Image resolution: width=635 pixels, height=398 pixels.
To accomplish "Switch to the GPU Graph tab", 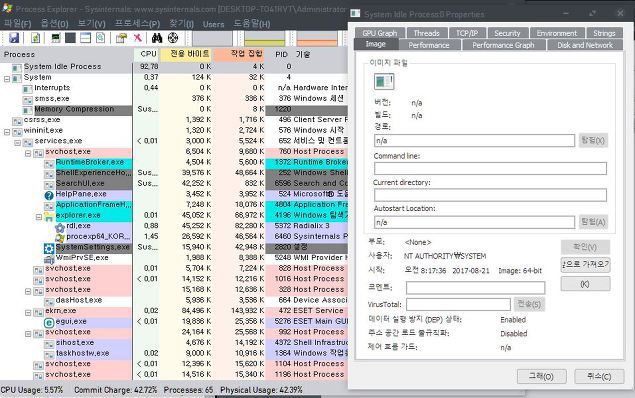I will pyautogui.click(x=379, y=33).
